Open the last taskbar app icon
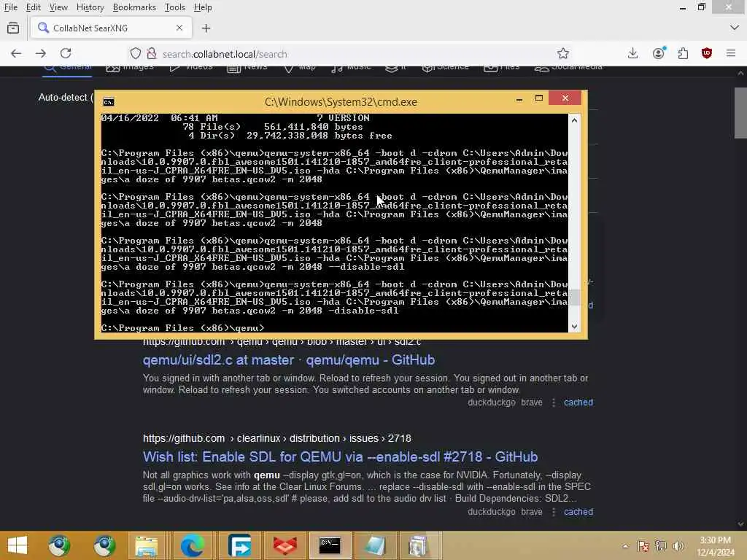Image resolution: width=747 pixels, height=560 pixels. point(418,545)
